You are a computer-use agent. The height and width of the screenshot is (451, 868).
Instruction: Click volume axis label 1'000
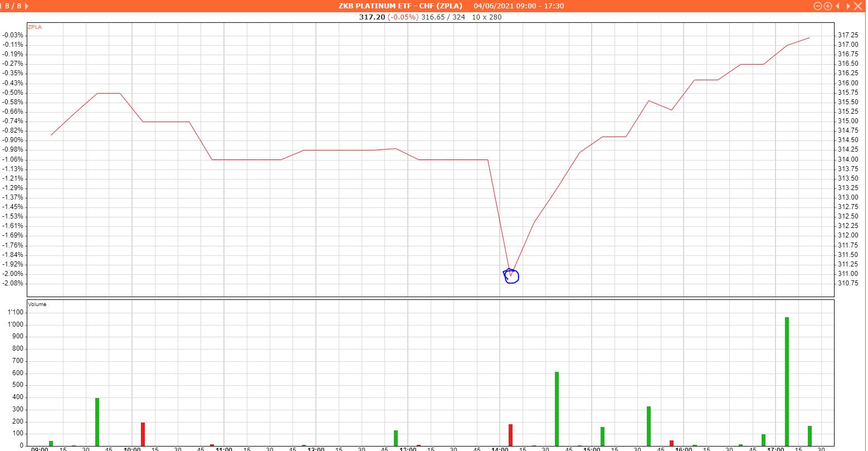pos(15,324)
